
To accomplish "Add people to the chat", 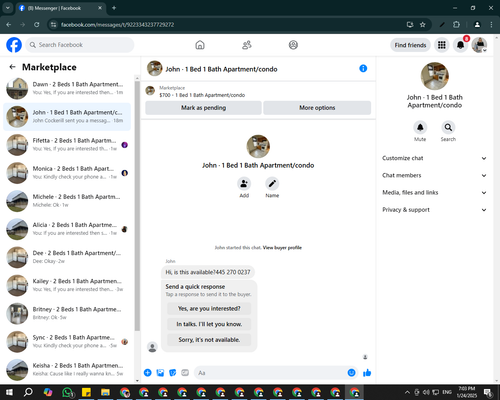I will pyautogui.click(x=244, y=184).
